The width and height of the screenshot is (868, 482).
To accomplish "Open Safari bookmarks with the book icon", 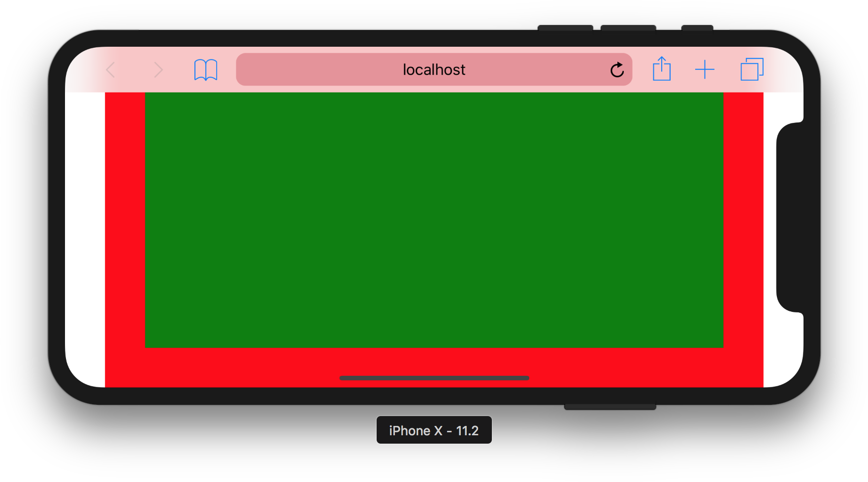I will pos(206,69).
